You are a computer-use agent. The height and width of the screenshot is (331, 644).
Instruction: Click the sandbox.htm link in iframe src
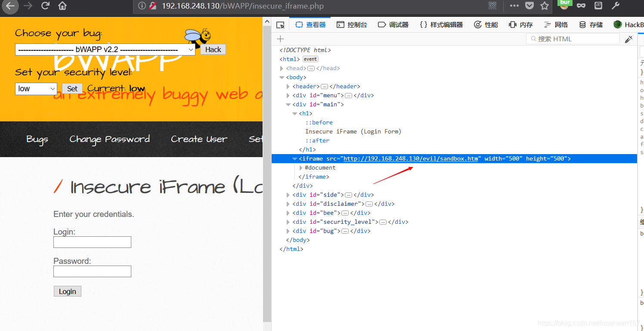click(x=411, y=159)
